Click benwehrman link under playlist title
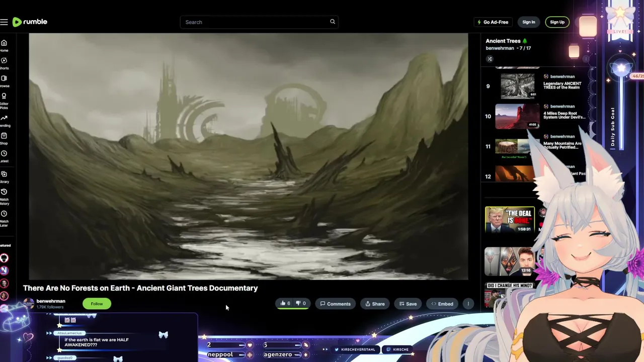The height and width of the screenshot is (362, 644). coord(500,48)
